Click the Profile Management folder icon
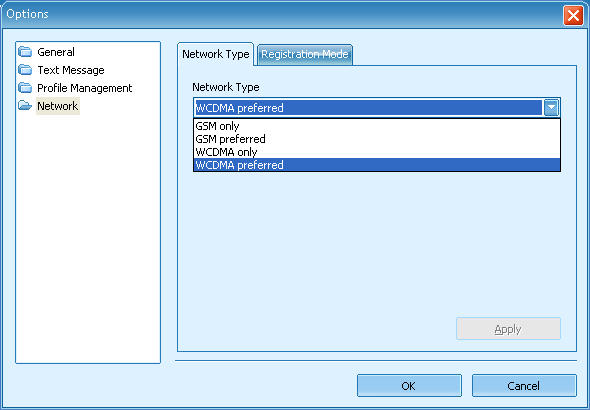Viewport: 590px width, 410px height. [25, 88]
